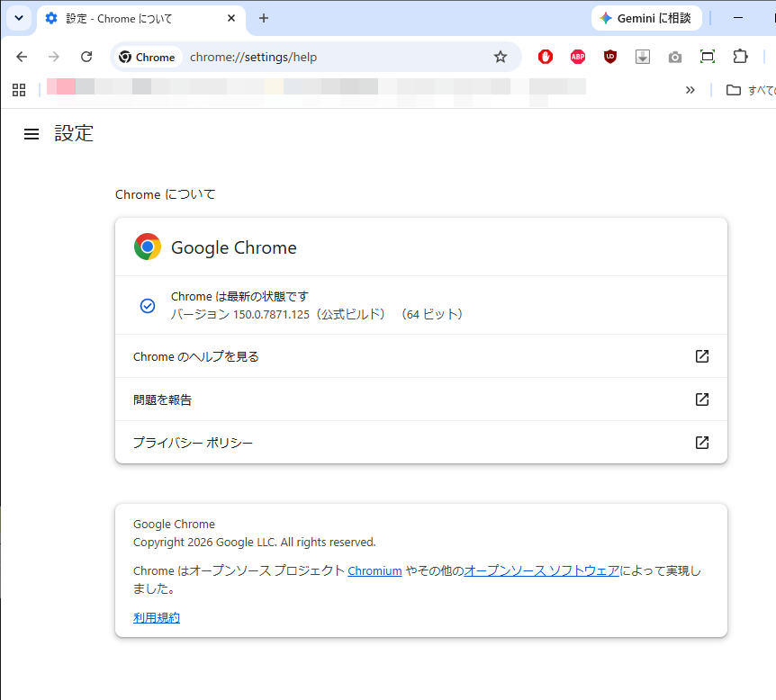The height and width of the screenshot is (700, 776).
Task: Open Chrome のヘルプを見る row
Action: click(421, 356)
